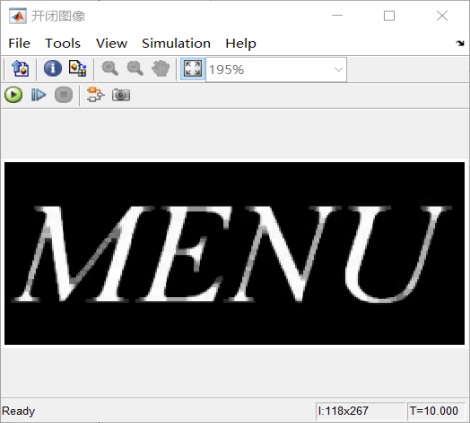Open the Tools menu
The image size is (470, 423).
[63, 43]
